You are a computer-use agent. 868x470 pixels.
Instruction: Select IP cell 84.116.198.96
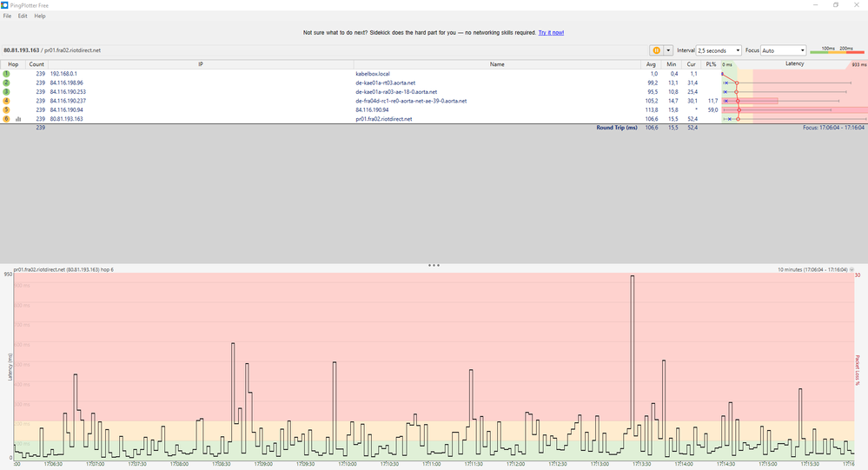point(66,83)
